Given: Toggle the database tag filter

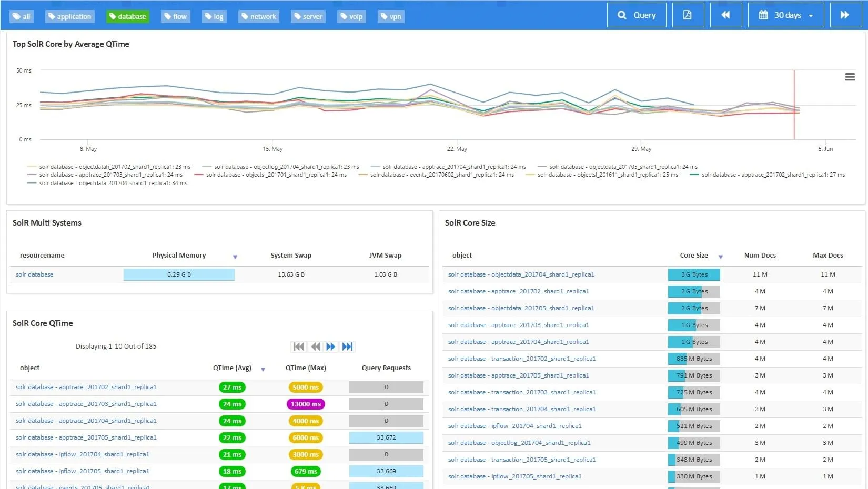Looking at the screenshot, I should point(127,17).
